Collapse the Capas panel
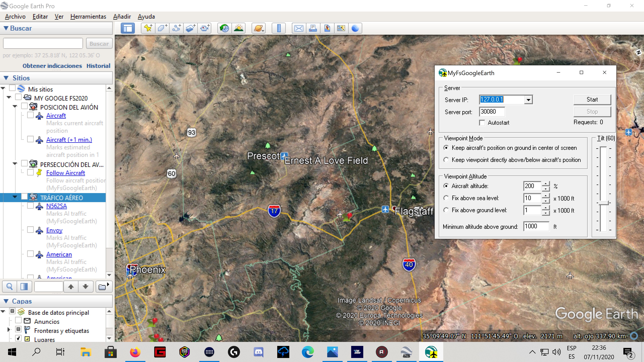Viewport: 644px width, 362px height. [x=6, y=301]
